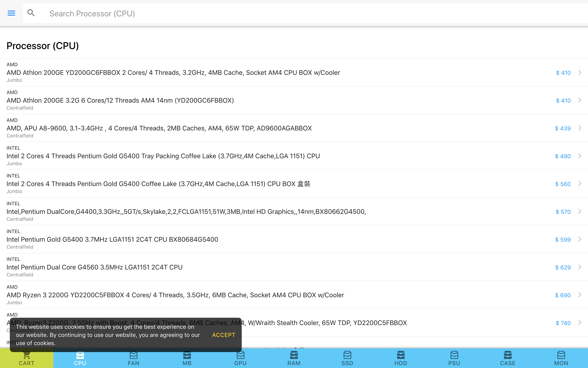Switch to the SSD tab

click(347, 358)
